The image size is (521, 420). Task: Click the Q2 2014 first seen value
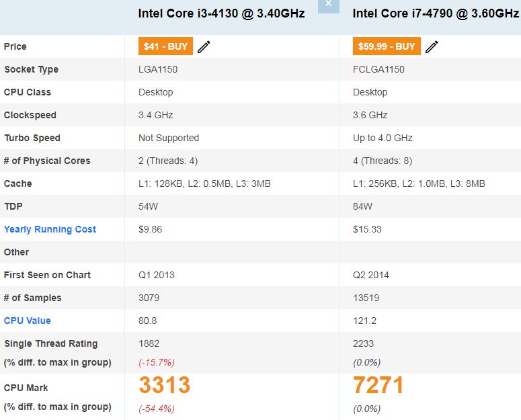coord(371,276)
